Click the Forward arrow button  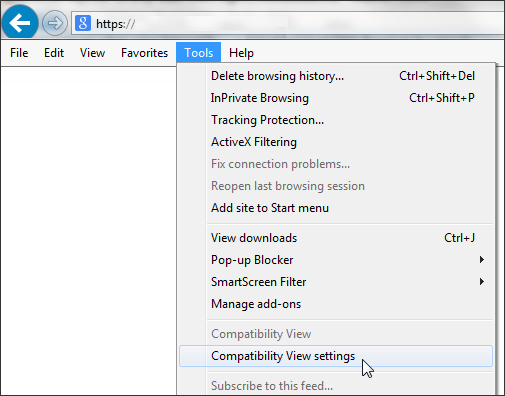click(55, 23)
